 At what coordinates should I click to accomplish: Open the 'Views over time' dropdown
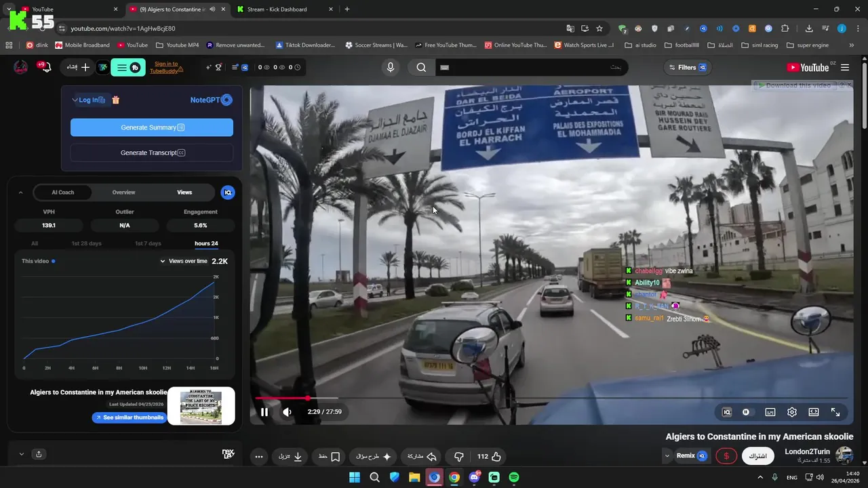[184, 261]
